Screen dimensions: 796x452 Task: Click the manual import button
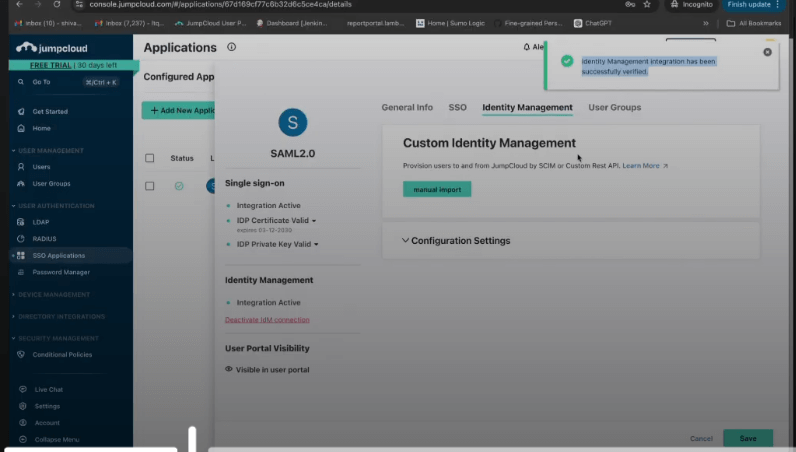[437, 189]
